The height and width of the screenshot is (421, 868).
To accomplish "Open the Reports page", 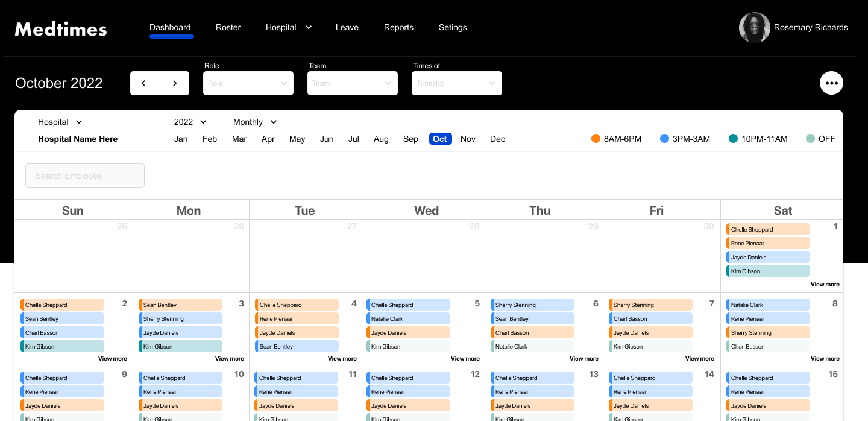I will point(398,27).
